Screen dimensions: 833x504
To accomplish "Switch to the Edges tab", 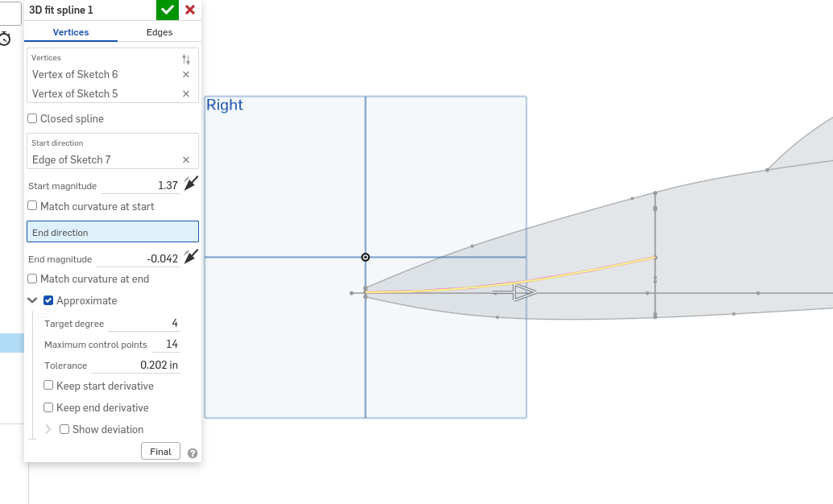I will point(160,32).
